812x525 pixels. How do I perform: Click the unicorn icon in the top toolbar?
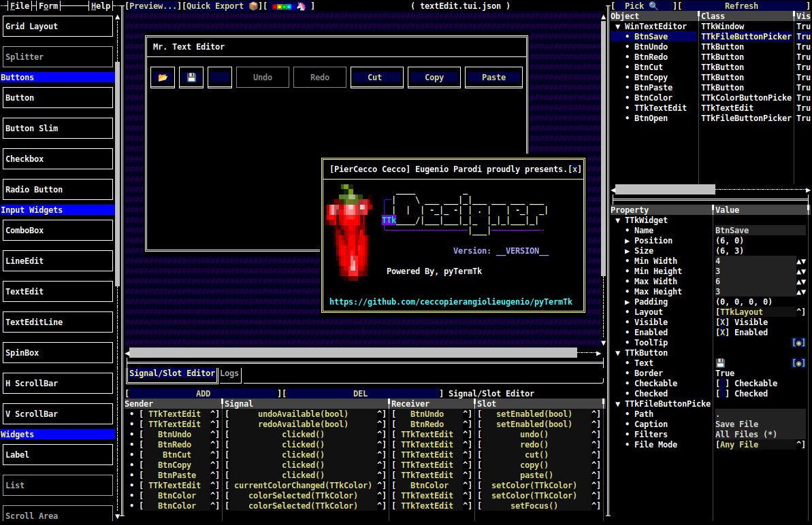point(300,5)
